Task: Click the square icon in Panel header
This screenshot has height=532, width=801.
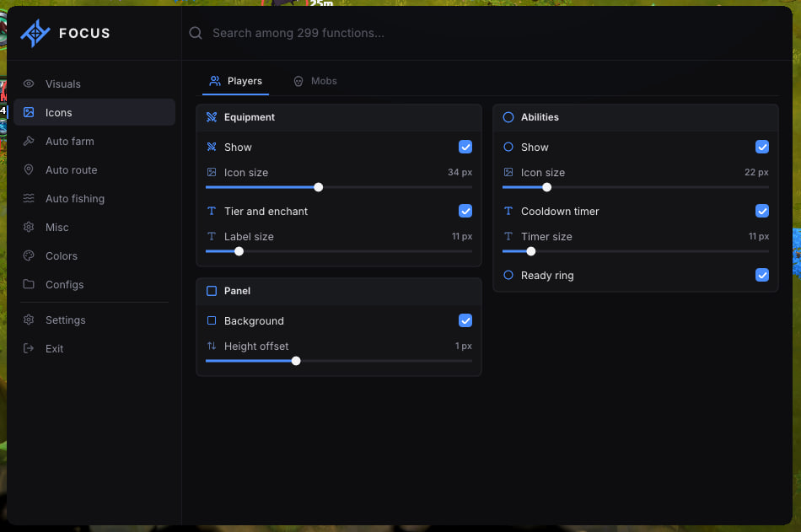Action: pyautogui.click(x=212, y=291)
